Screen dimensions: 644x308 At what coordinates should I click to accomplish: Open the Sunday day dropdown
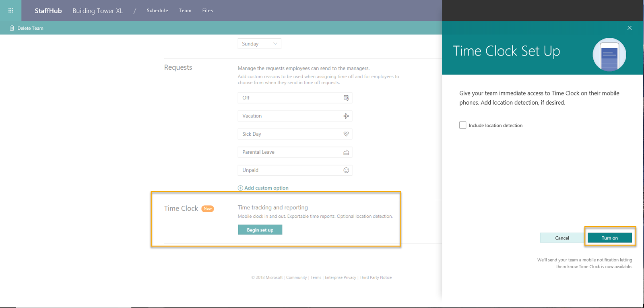tap(260, 44)
